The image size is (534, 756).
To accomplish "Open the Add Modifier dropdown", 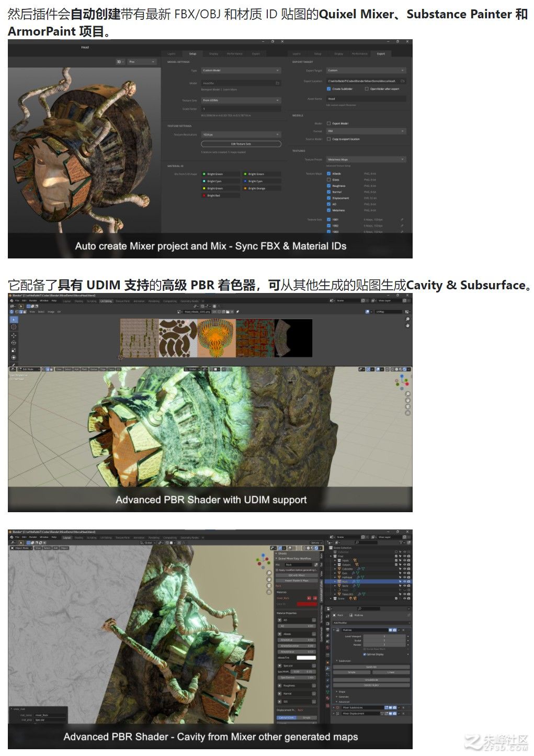I will 371,623.
